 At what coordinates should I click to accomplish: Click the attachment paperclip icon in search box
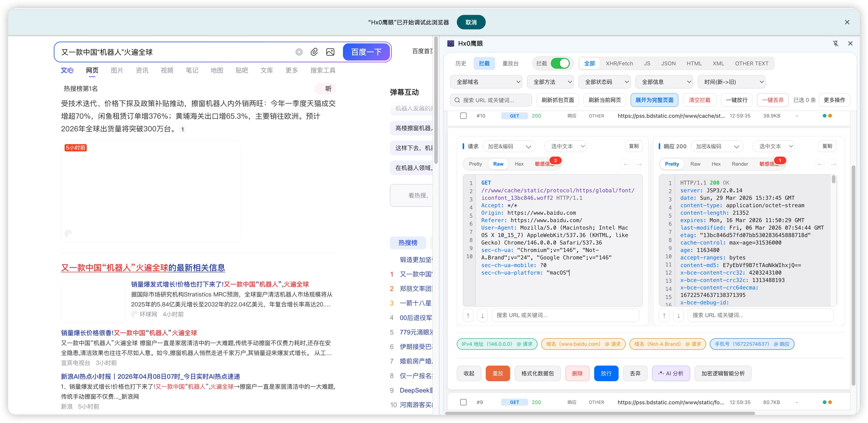pyautogui.click(x=314, y=52)
